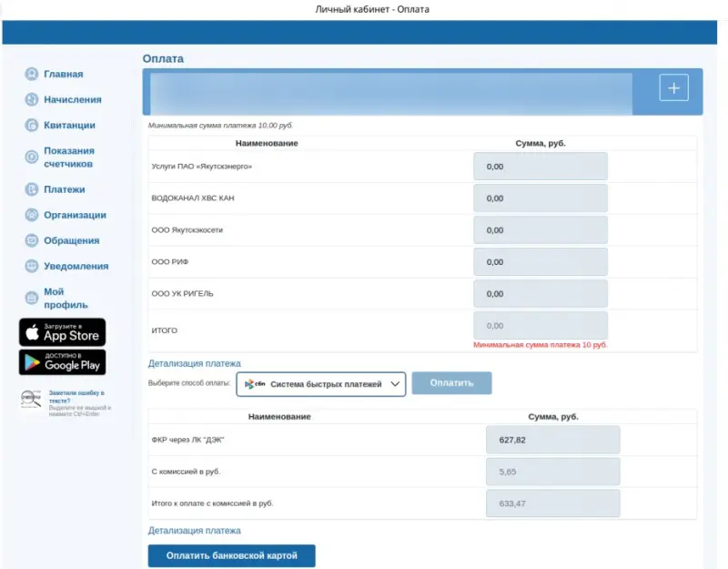Image resolution: width=728 pixels, height=569 pixels.
Task: Click sum field for Услуги ПАО «Якутскэнерго»
Action: [x=541, y=167]
